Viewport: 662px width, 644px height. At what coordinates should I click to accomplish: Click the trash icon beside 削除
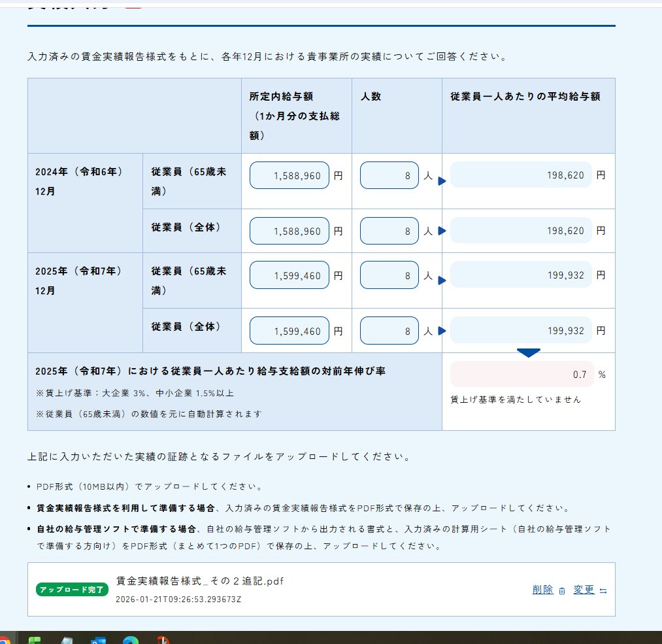(562, 590)
